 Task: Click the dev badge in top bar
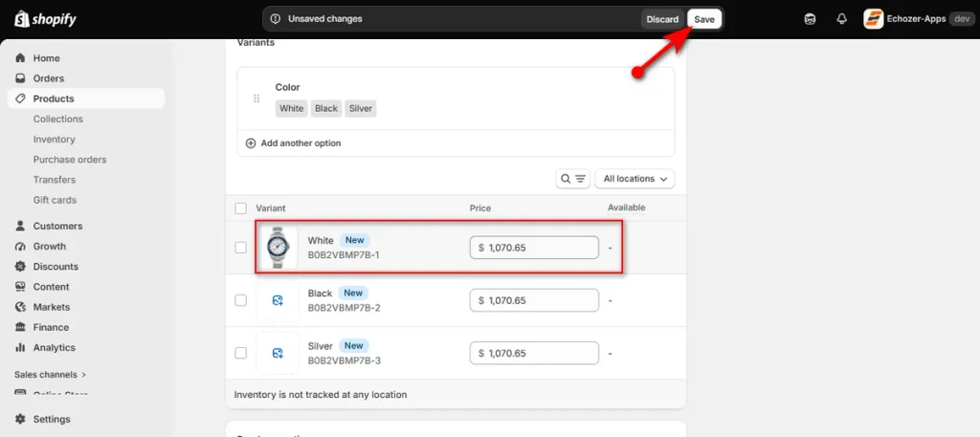point(963,19)
